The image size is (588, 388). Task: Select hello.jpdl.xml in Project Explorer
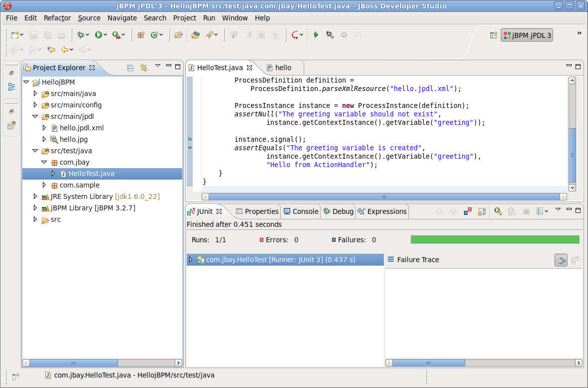point(82,128)
